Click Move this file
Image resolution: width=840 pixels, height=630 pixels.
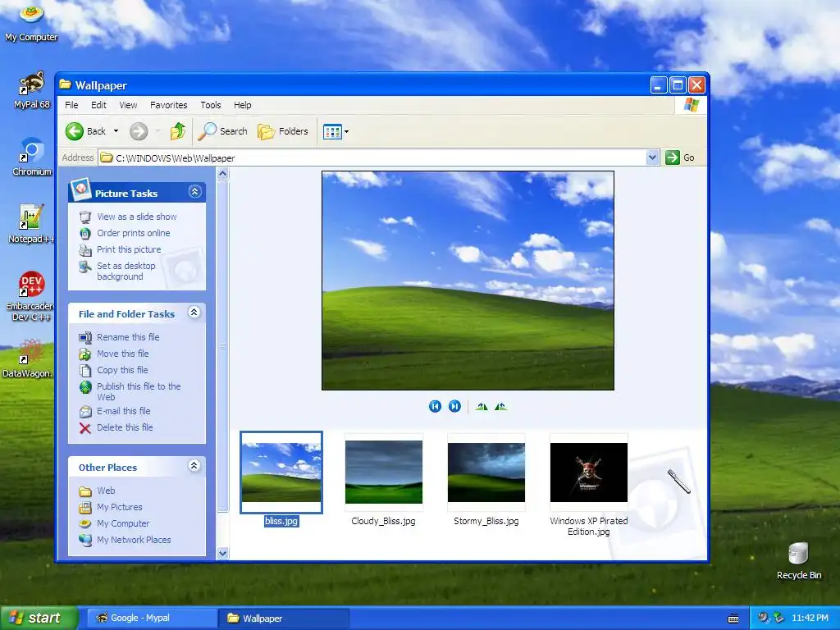click(123, 354)
